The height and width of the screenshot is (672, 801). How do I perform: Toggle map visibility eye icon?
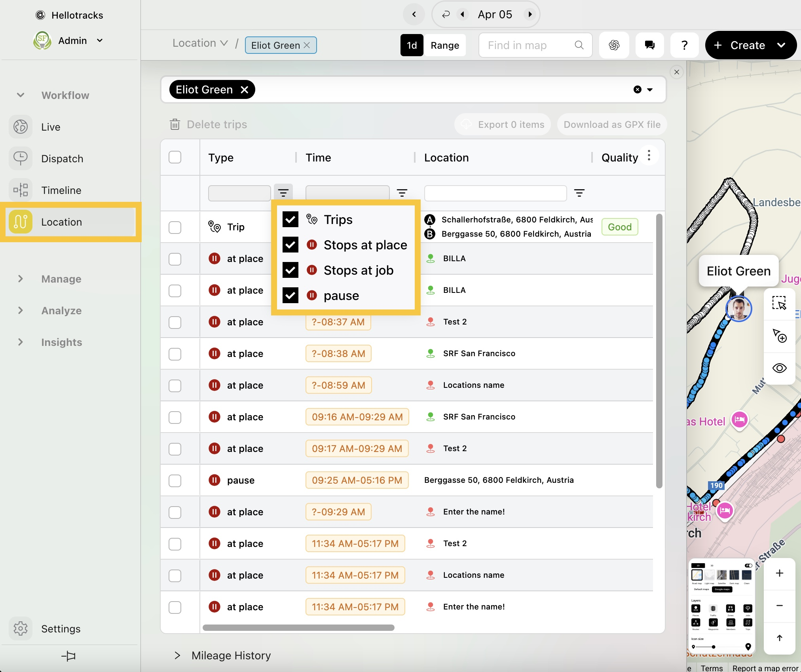point(779,368)
